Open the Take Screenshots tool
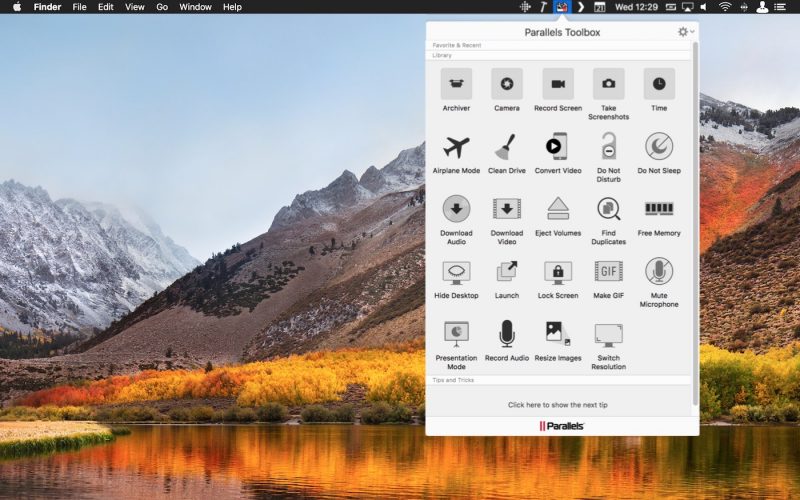Screen dimensions: 800x500 point(608,94)
